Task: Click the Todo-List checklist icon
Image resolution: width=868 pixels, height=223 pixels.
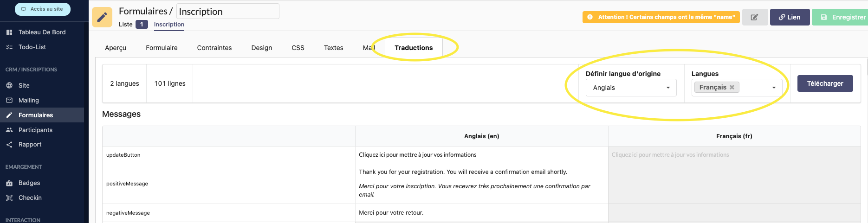Action: pos(9,47)
